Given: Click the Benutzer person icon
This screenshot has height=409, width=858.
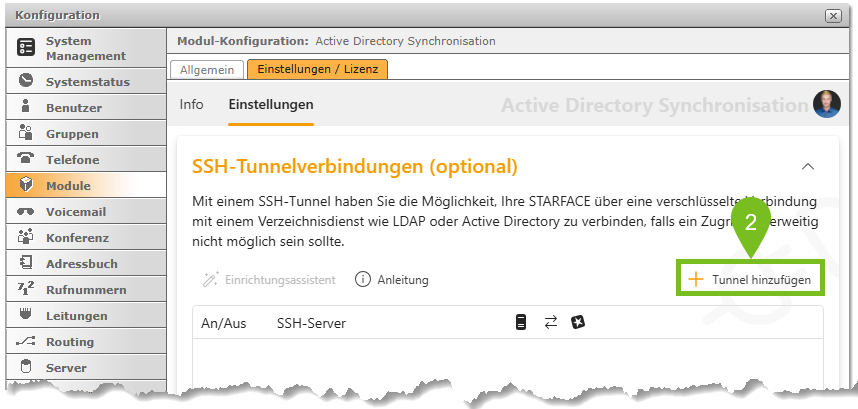Looking at the screenshot, I should 26,107.
